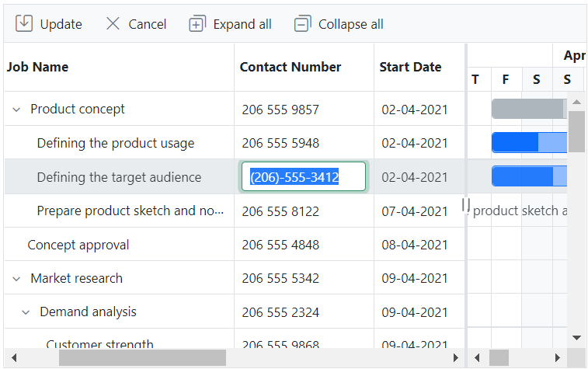This screenshot has height=369, width=588.
Task: Click the Cancel X icon
Action: [x=113, y=23]
